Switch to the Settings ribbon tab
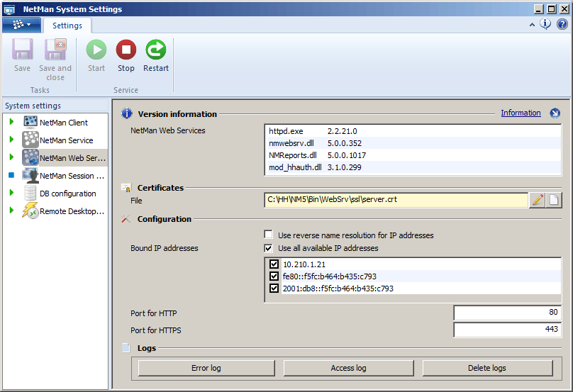Screen dimensions: 573x392 pos(67,26)
